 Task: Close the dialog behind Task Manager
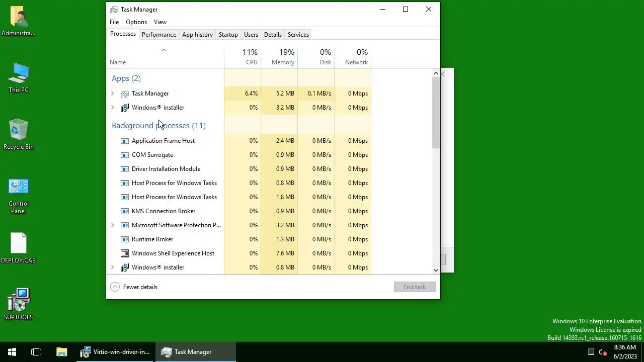coord(443,74)
